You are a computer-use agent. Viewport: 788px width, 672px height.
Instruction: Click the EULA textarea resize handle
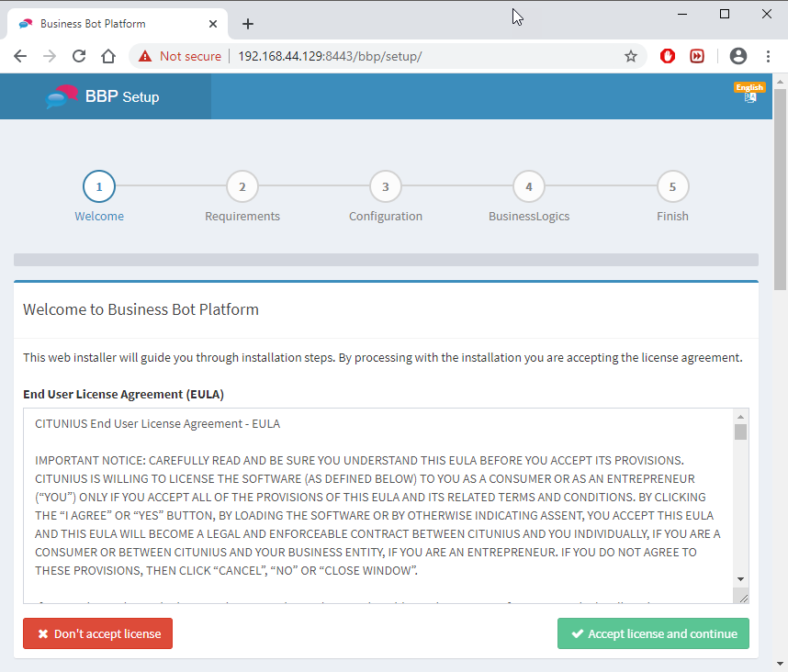[744, 599]
